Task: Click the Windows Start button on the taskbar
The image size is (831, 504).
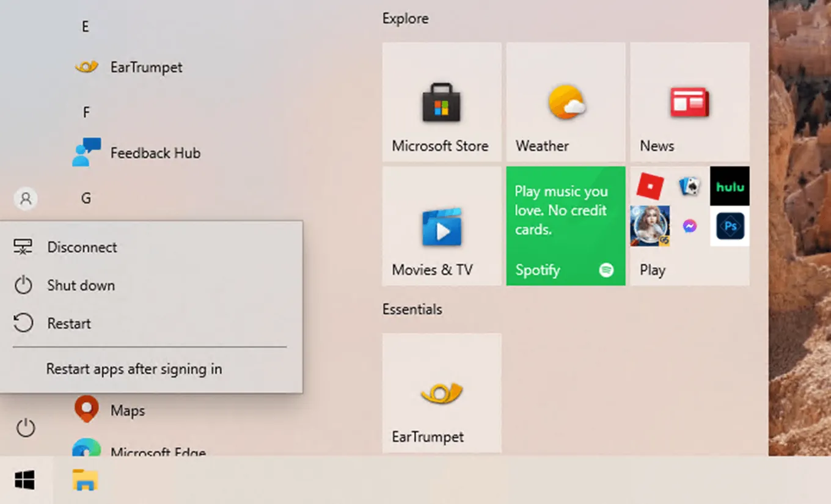Action: tap(24, 480)
